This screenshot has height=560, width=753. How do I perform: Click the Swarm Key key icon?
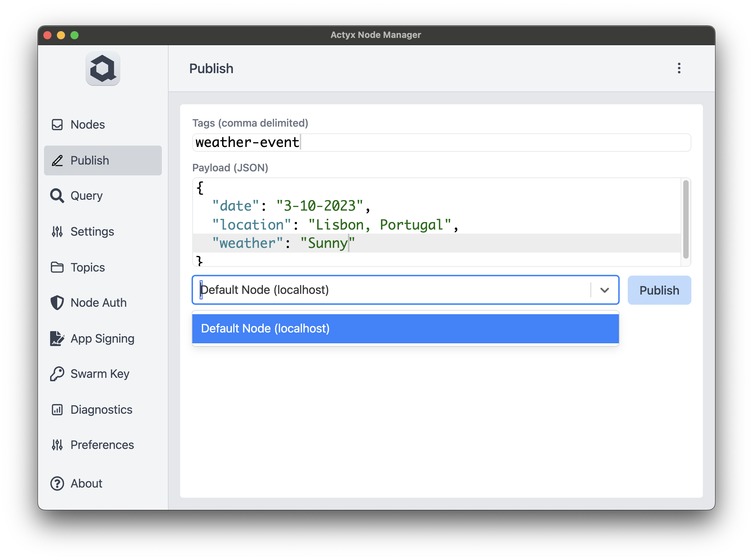click(57, 374)
